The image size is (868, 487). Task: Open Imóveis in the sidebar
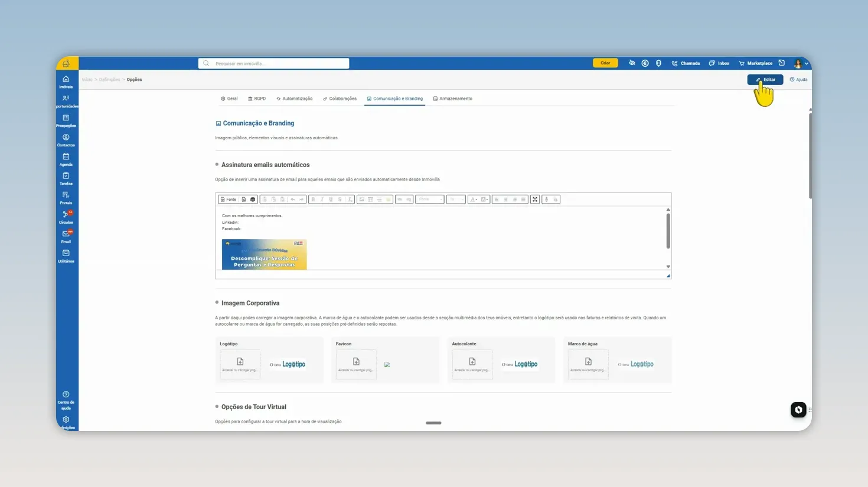tap(66, 82)
